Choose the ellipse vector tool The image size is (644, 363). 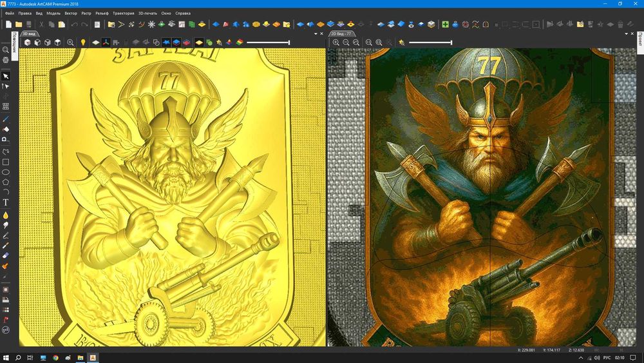point(6,172)
